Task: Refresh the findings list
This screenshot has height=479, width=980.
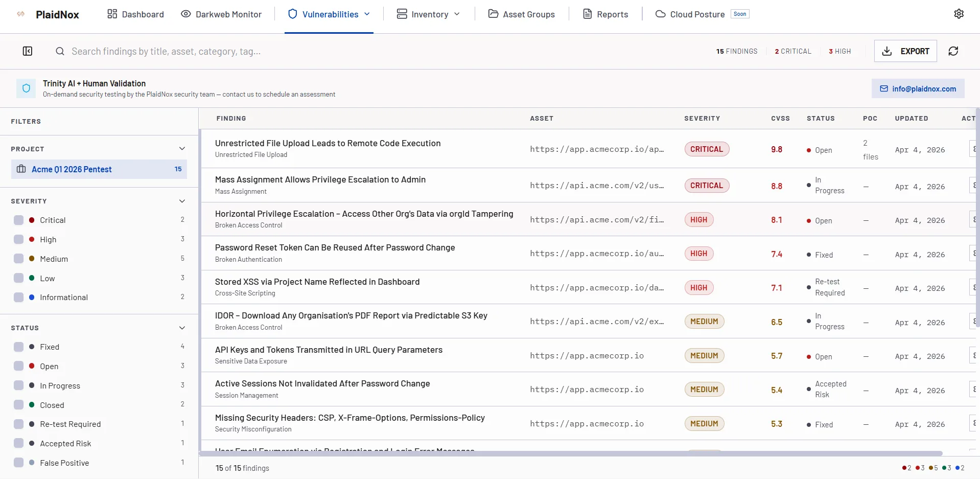Action: tap(953, 51)
